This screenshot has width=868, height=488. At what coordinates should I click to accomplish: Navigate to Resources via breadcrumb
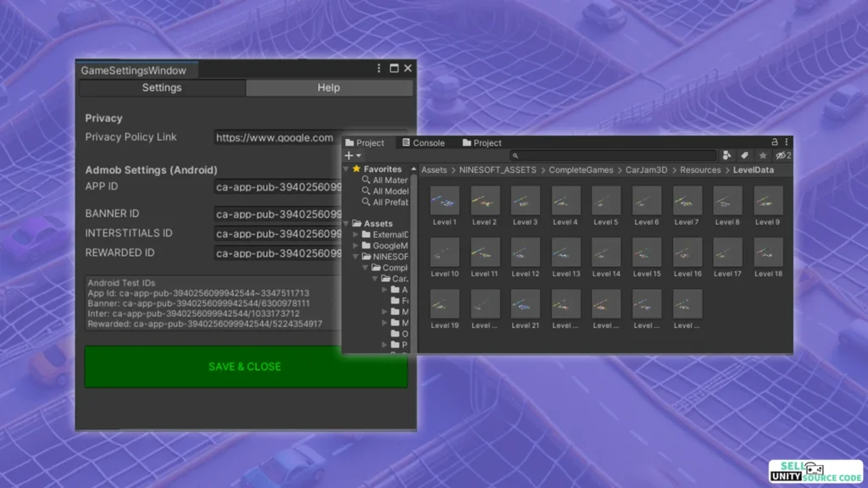699,169
